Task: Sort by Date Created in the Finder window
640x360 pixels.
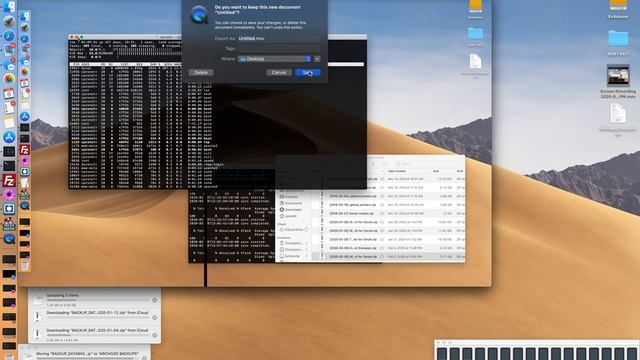Action: (397, 171)
